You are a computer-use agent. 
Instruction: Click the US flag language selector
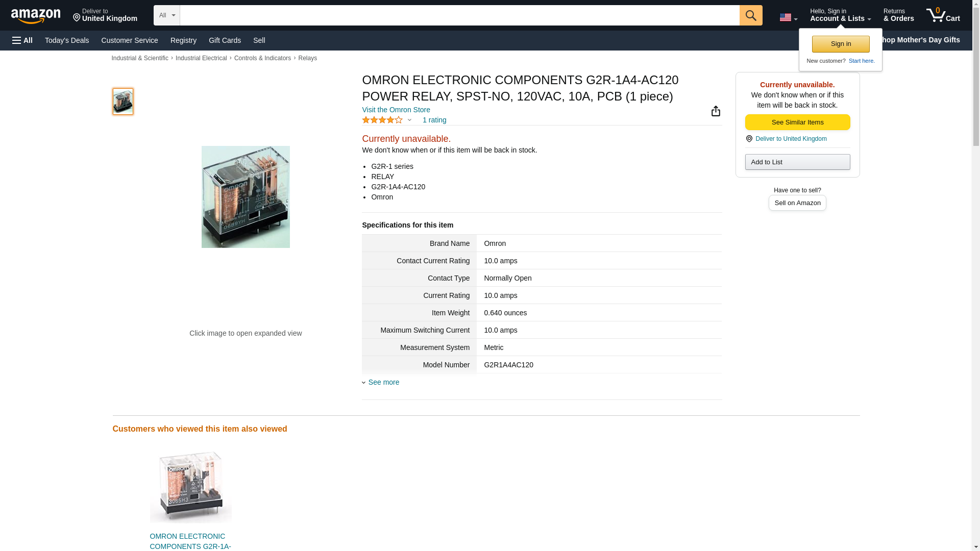(x=788, y=17)
